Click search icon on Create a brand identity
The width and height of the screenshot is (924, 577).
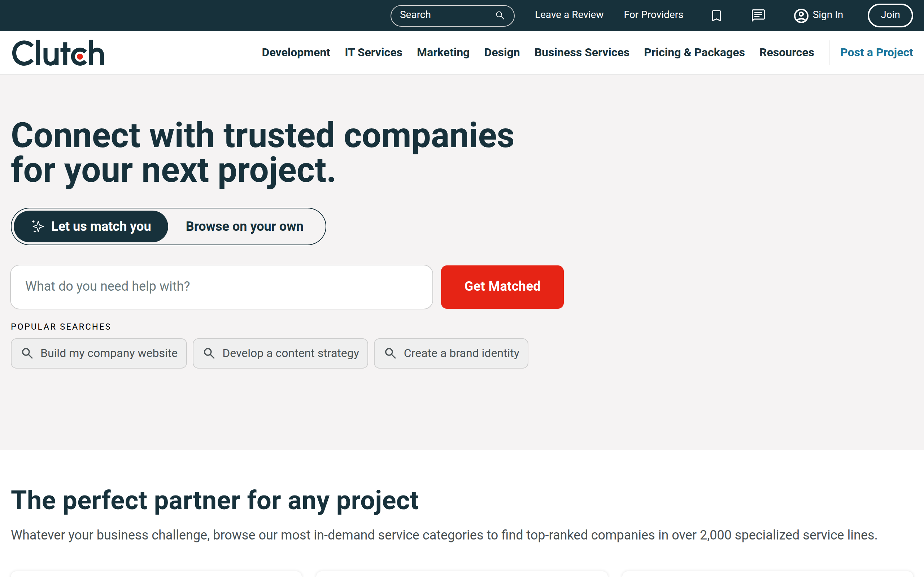point(390,353)
